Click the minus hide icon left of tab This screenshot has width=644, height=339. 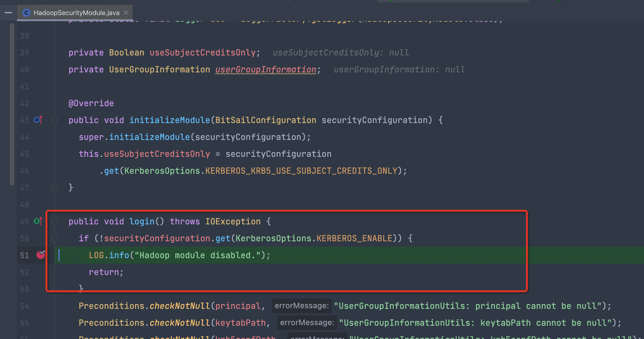[8, 13]
